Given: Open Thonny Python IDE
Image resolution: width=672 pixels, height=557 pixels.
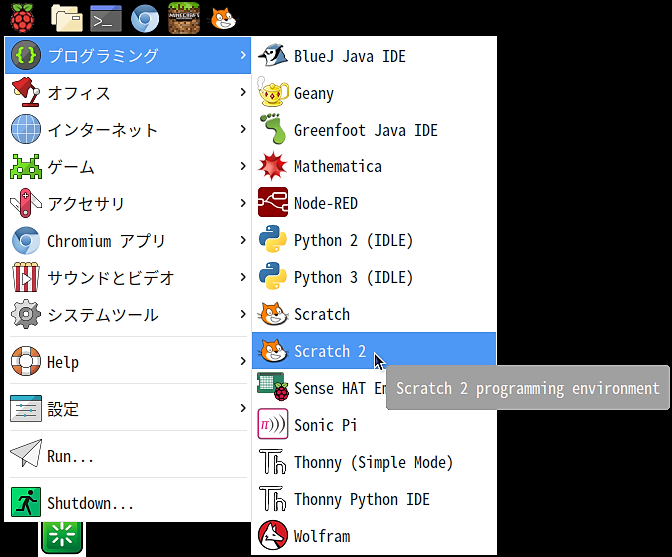Looking at the screenshot, I should pos(374,499).
